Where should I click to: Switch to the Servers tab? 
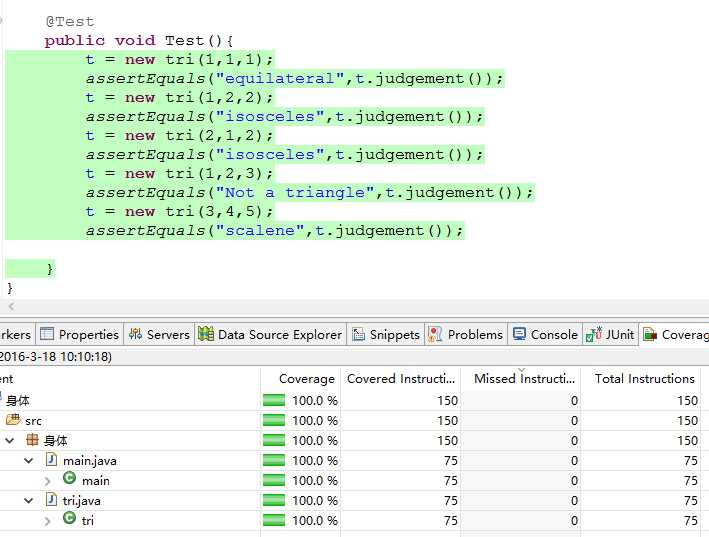159,334
